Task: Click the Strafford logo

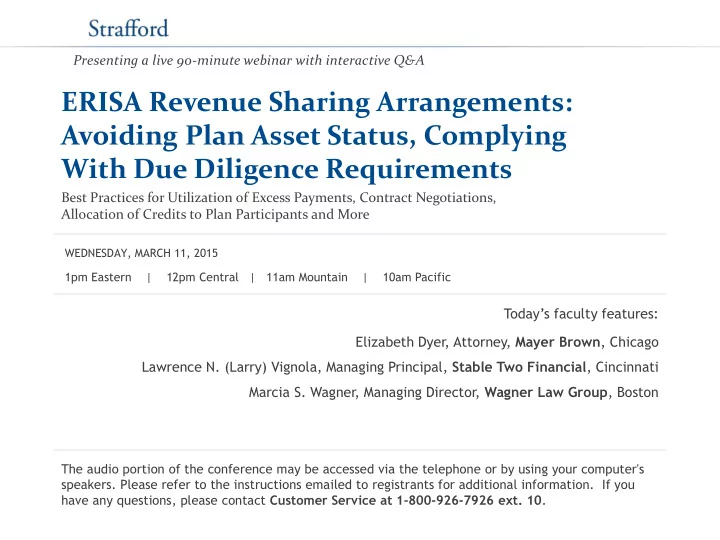Action: 128,28
